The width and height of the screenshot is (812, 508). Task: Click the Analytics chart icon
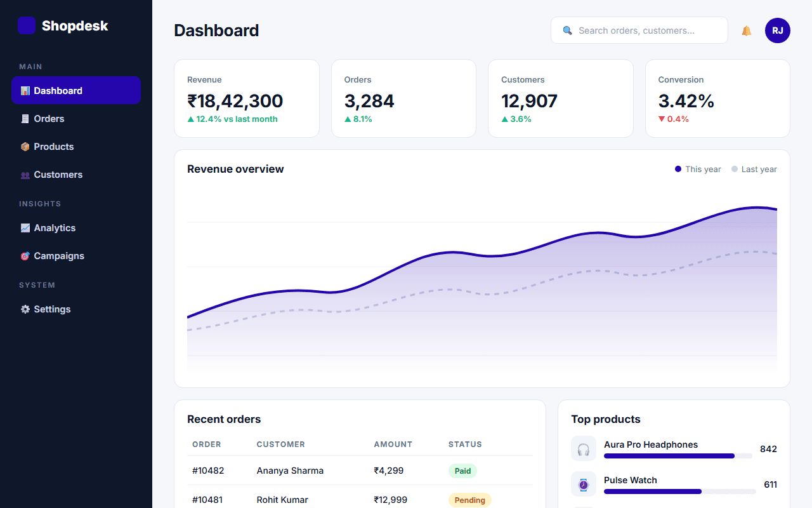tap(25, 228)
